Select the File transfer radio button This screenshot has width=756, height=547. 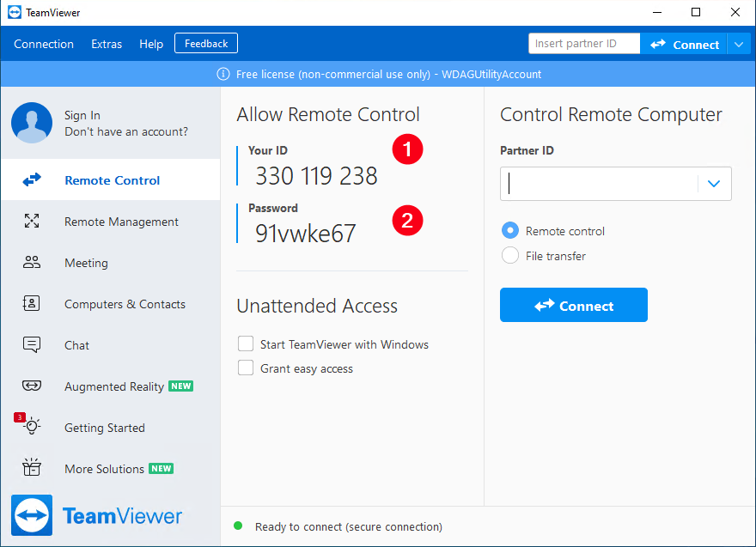tap(510, 256)
